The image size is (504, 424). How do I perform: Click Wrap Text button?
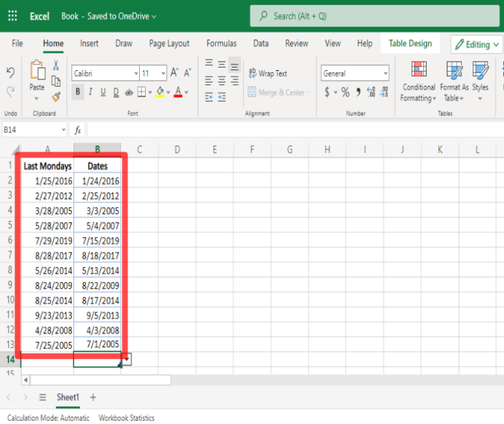coord(268,74)
